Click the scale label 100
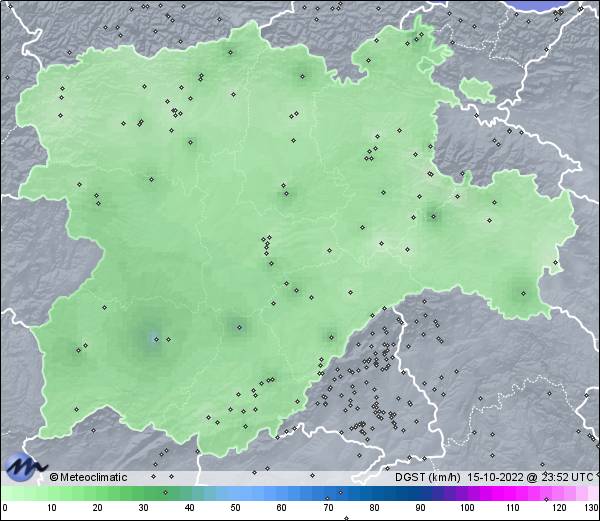600x521 pixels. [x=467, y=508]
